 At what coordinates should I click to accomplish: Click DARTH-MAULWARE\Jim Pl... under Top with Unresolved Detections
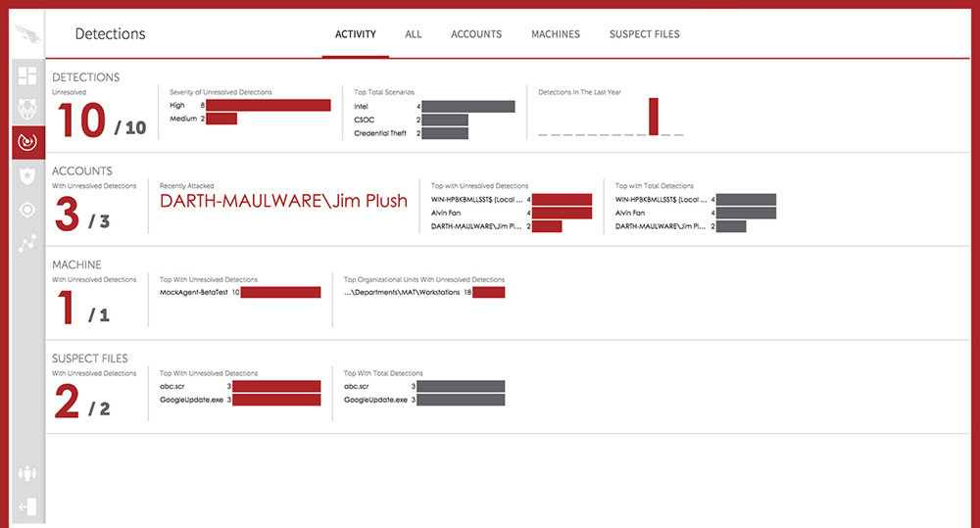tap(476, 226)
